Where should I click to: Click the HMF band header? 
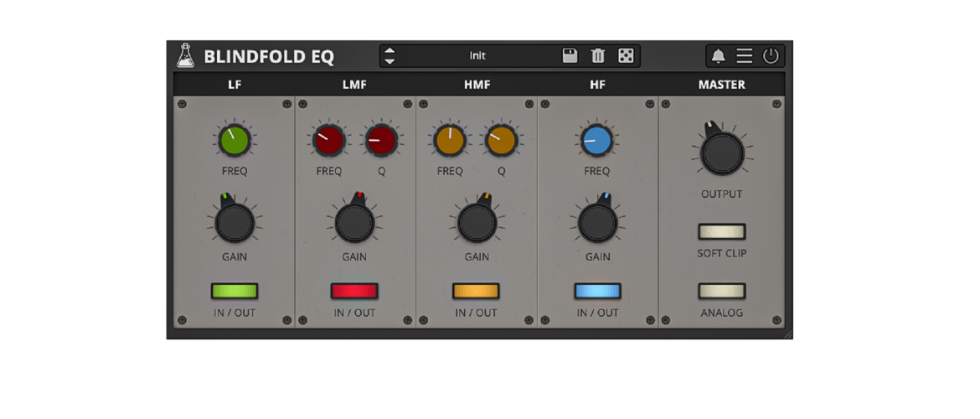(x=477, y=85)
